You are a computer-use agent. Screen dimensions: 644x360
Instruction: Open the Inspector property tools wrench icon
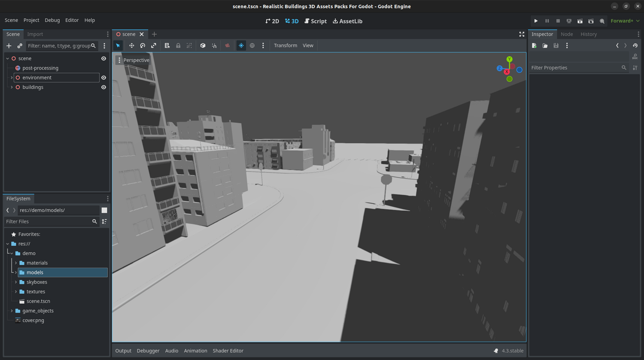[635, 68]
